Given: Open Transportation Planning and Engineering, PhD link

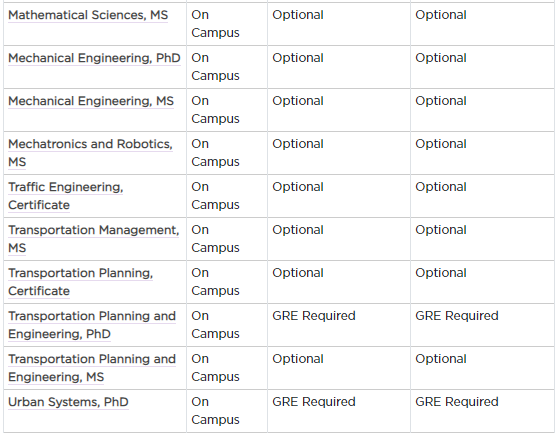Looking at the screenshot, I should click(x=92, y=325).
